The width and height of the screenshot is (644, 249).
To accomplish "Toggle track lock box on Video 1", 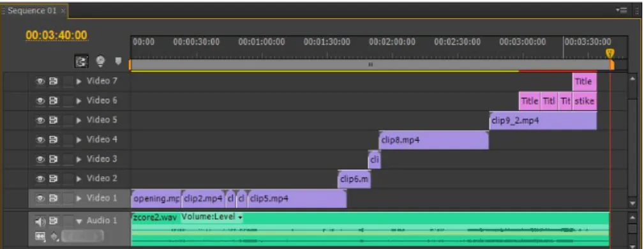I will point(68,199).
